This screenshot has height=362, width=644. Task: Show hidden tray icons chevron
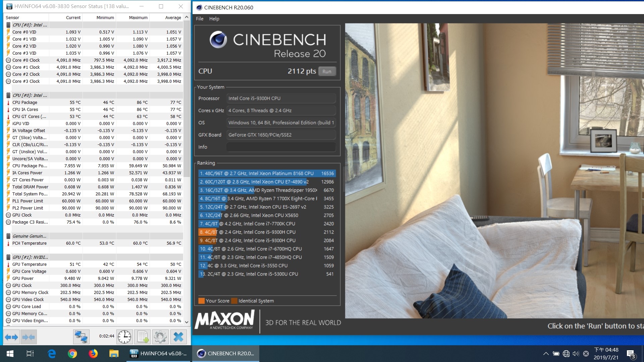coord(546,354)
